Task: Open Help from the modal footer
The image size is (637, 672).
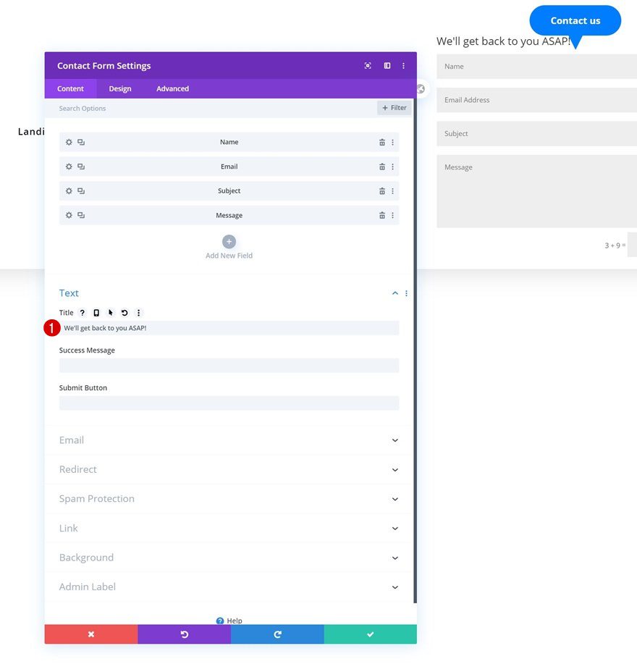Action: pyautogui.click(x=229, y=621)
